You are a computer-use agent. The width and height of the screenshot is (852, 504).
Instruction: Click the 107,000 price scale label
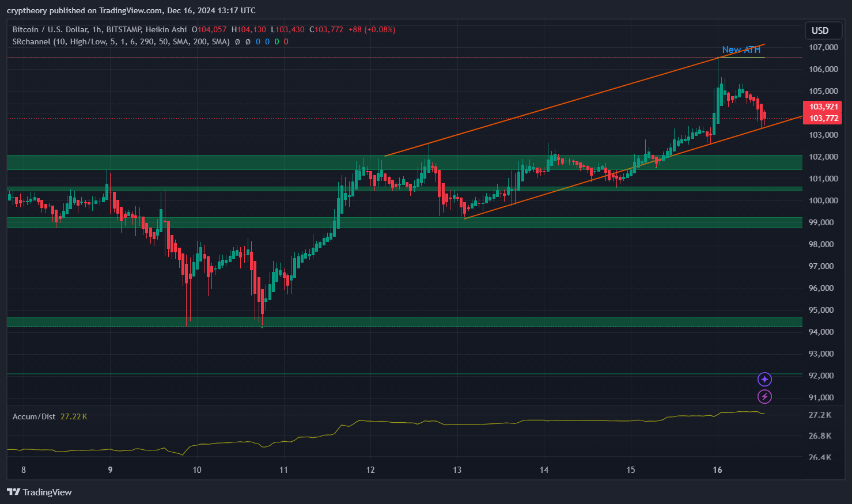click(x=823, y=47)
